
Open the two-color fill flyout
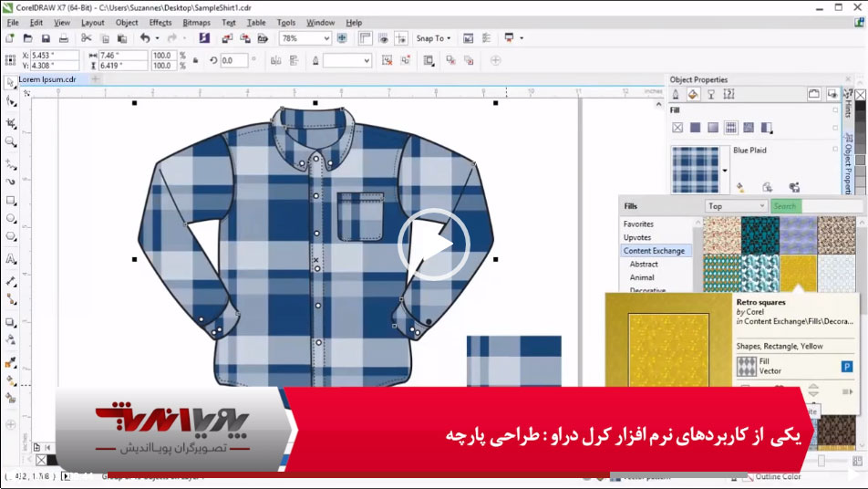pos(767,128)
